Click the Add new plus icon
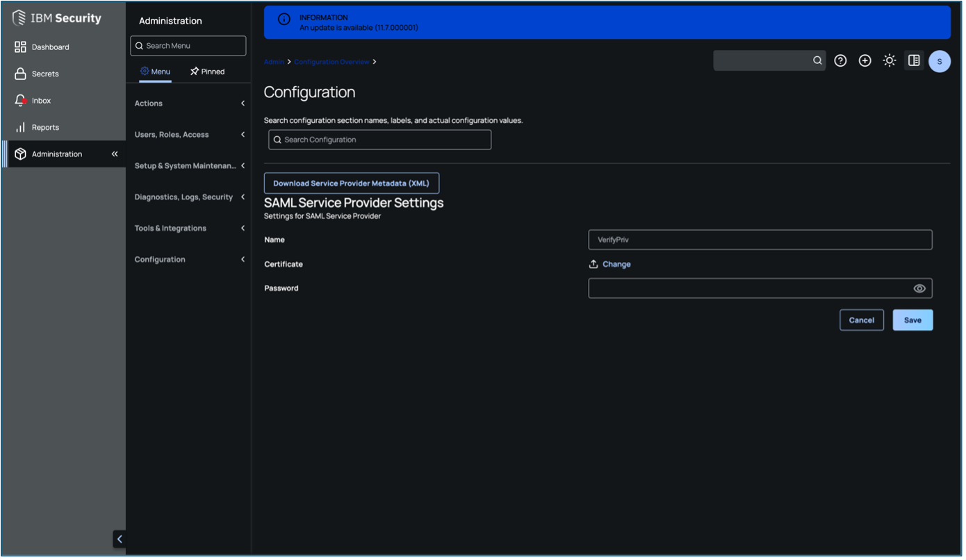The height and width of the screenshot is (560, 966). click(x=865, y=60)
